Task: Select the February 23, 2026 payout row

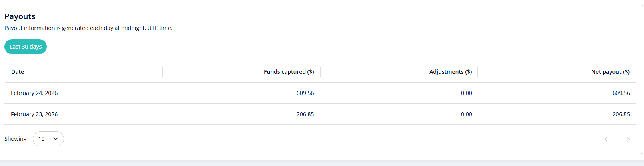Action: [x=34, y=114]
